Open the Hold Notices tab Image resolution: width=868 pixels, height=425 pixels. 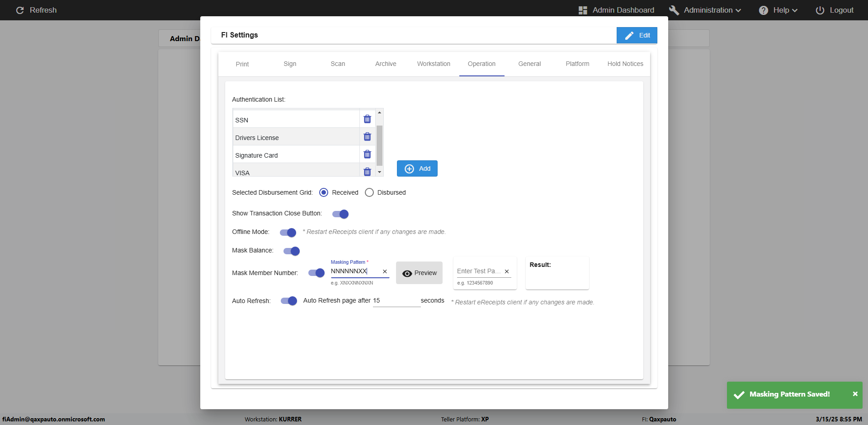click(x=625, y=64)
